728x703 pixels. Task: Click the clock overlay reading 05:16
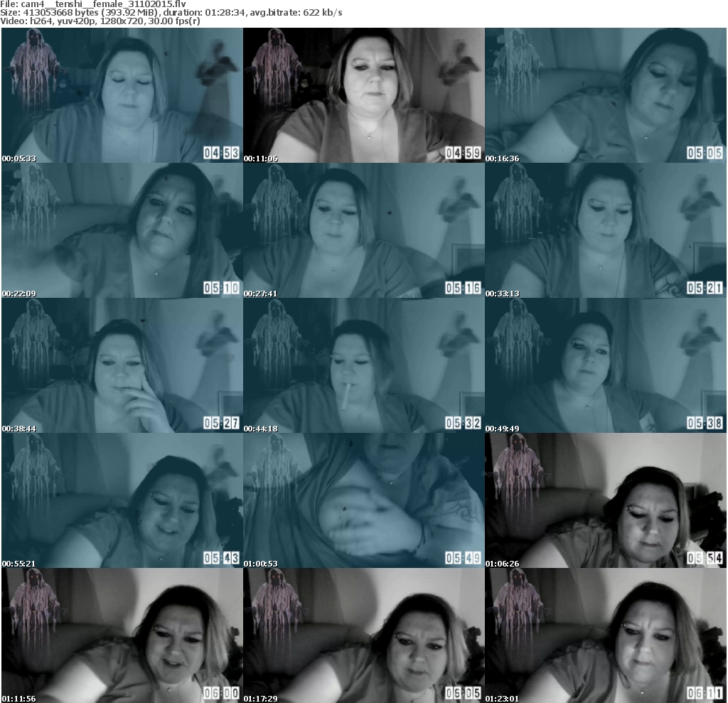tap(464, 288)
